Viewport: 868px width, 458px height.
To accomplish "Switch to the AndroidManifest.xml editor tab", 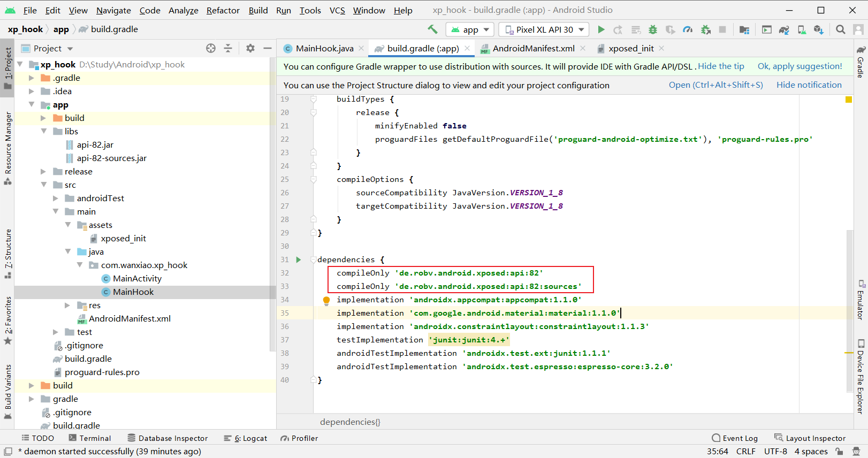I will (534, 48).
